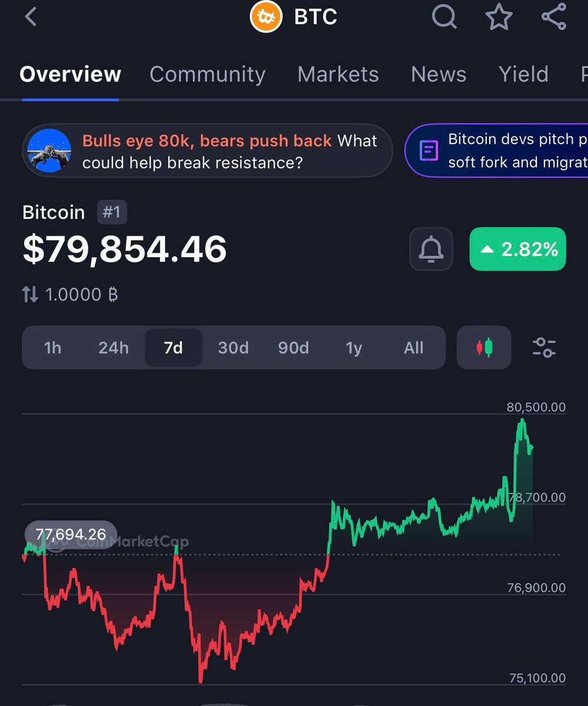The image size is (588, 706).
Task: Tap the 76,900.00 axis label
Action: (536, 588)
